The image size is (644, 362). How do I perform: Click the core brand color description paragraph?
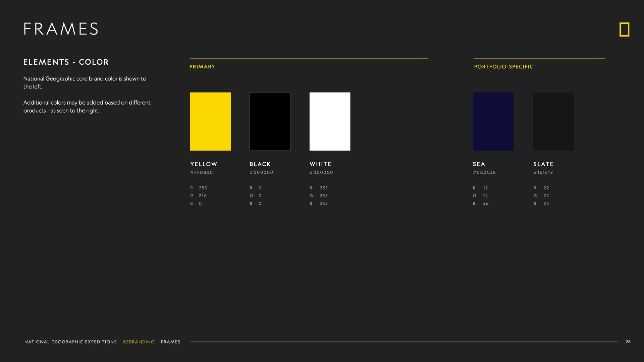coord(85,82)
